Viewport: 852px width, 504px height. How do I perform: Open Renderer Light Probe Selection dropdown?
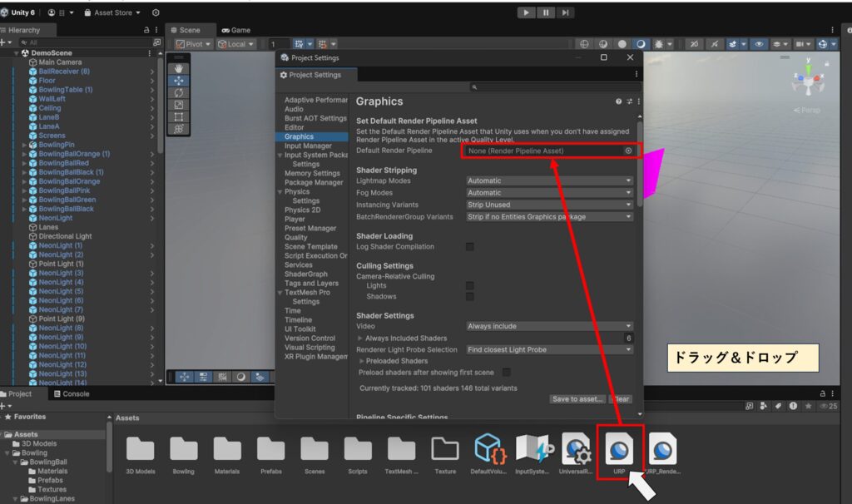click(549, 349)
